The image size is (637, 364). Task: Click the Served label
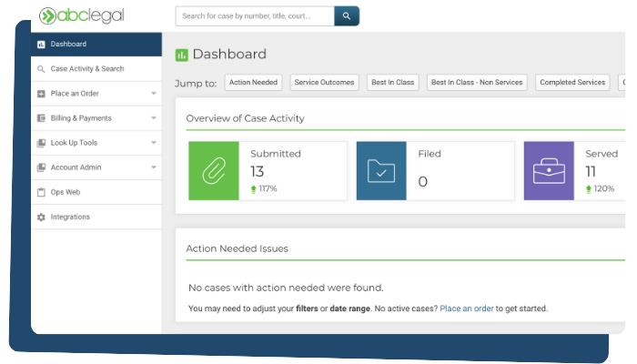click(602, 154)
